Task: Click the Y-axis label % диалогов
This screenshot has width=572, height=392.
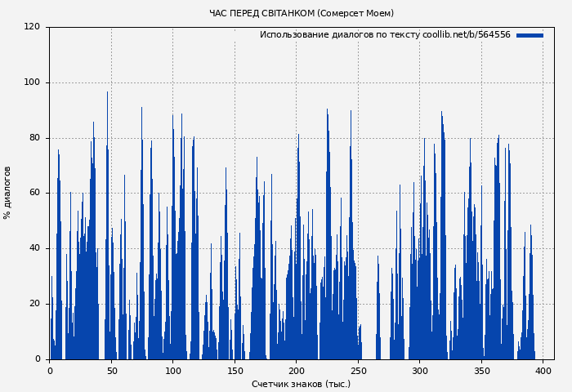Action: (x=7, y=193)
